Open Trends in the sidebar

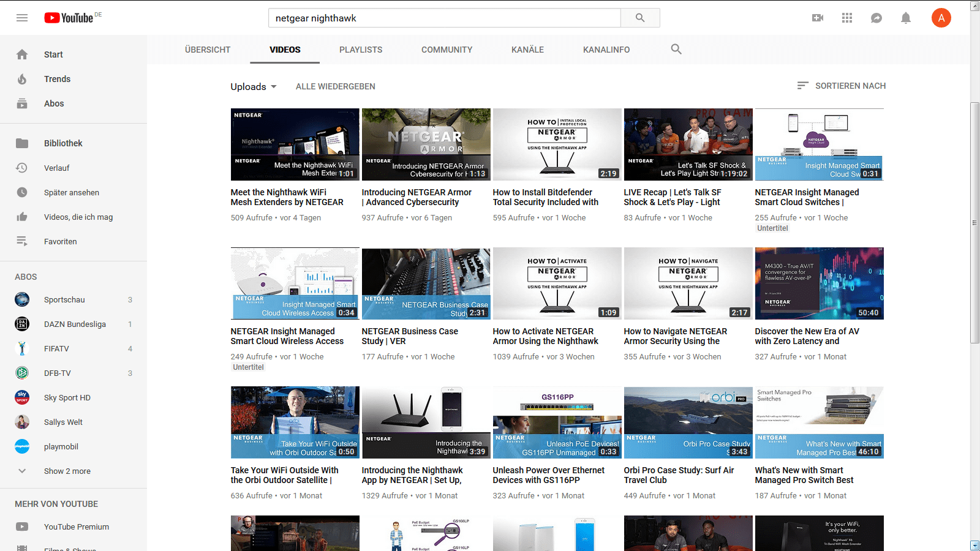point(73,79)
